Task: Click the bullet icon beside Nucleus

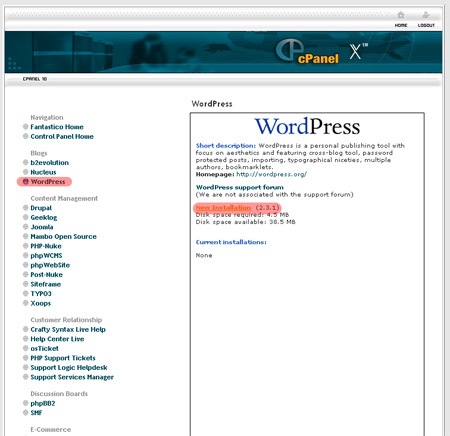Action: (x=25, y=172)
